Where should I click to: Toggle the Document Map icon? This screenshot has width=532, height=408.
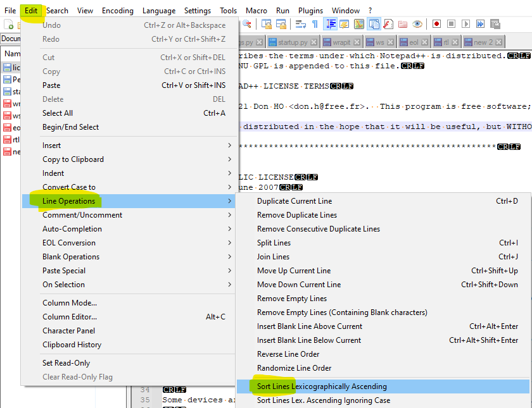point(359,24)
